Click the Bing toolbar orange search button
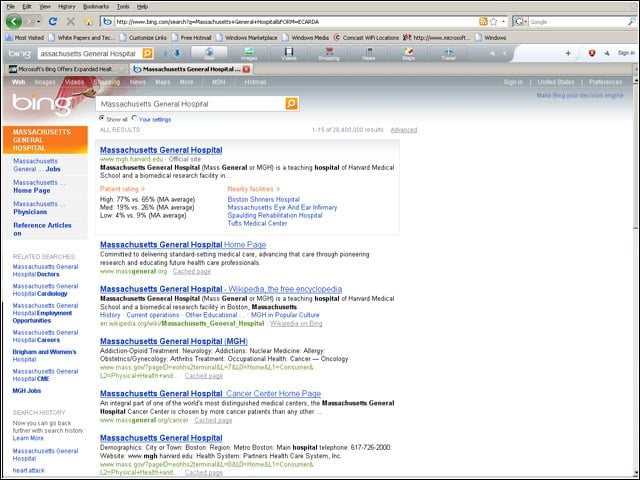 [147, 53]
